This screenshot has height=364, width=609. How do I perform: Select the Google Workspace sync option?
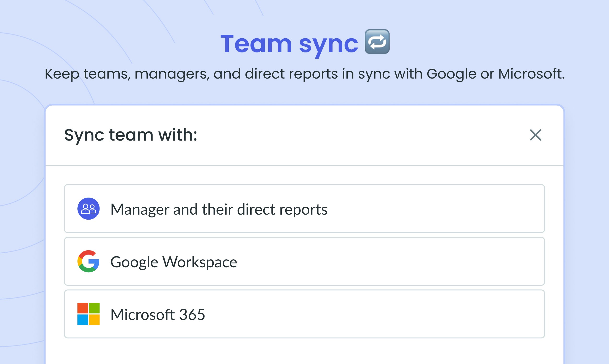pyautogui.click(x=304, y=261)
